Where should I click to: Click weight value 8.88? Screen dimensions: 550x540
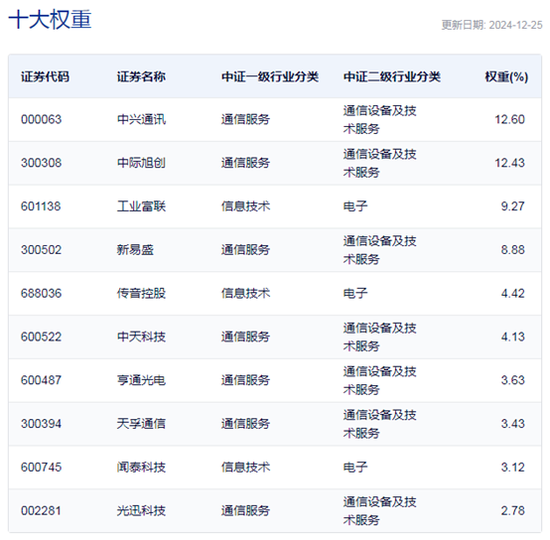pyautogui.click(x=512, y=250)
